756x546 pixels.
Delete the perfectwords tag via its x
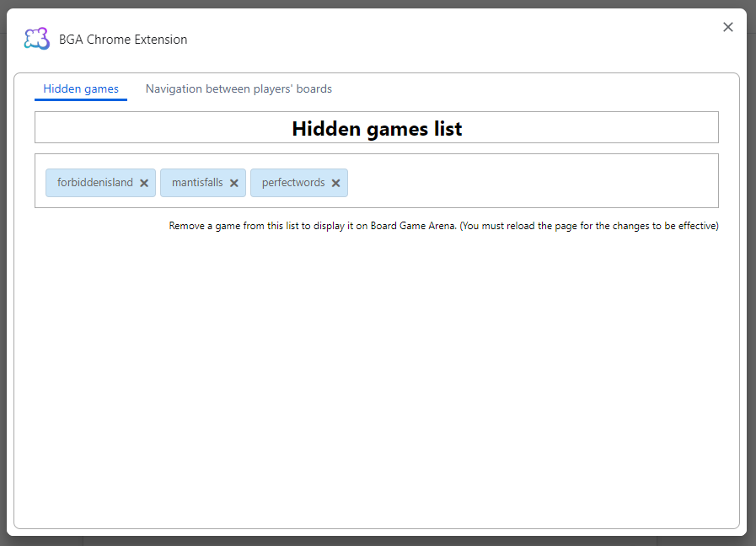tap(335, 183)
